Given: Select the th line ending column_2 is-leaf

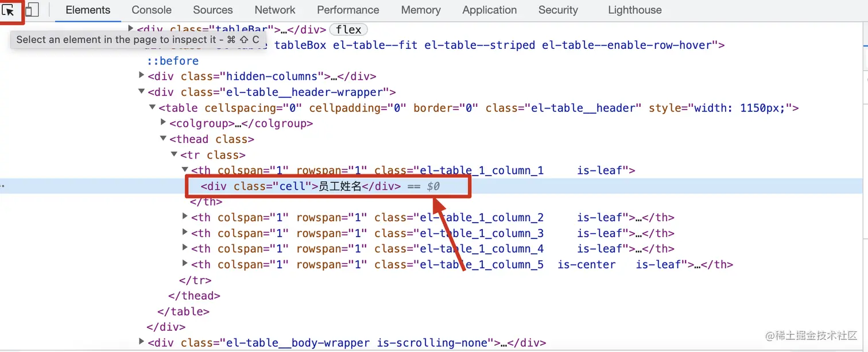Looking at the screenshot, I should 432,218.
